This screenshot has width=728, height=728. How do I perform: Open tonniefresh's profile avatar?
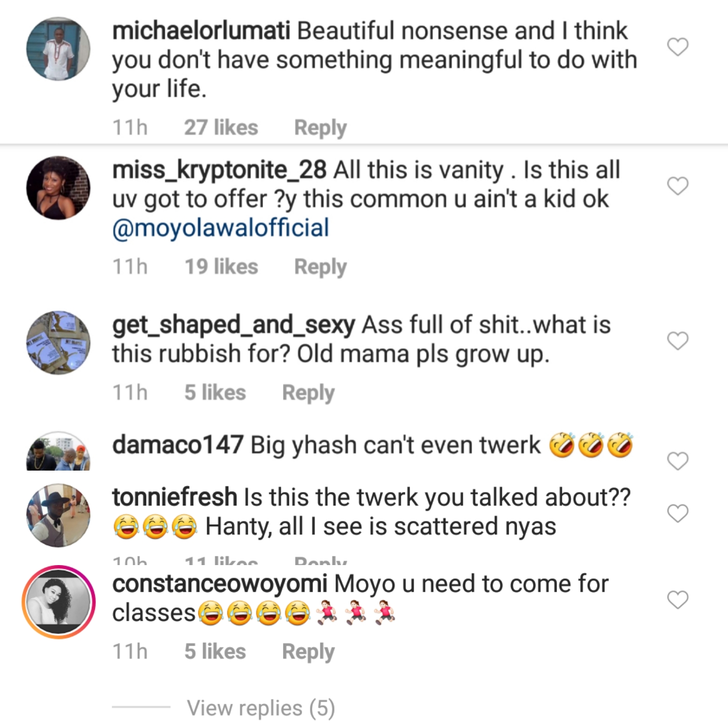[58, 515]
